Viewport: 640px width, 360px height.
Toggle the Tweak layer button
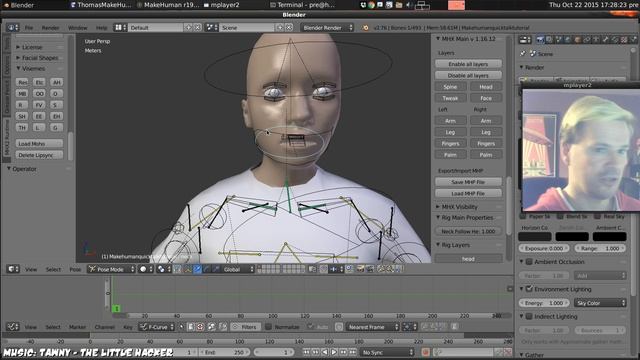click(x=451, y=98)
